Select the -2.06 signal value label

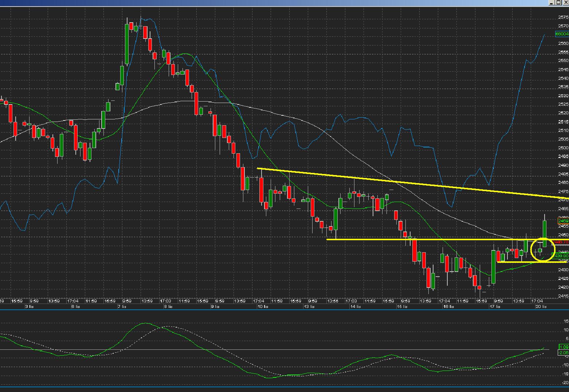[563, 353]
